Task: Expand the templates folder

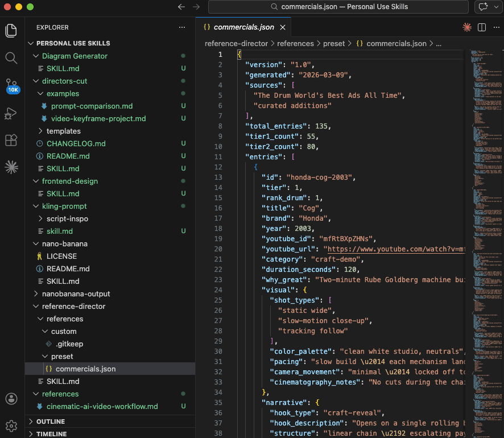Action: (x=63, y=131)
